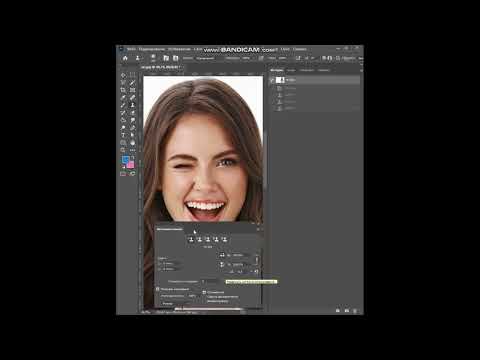Open the pink background color swatch
Viewport: 480px width, 360px height.
click(x=130, y=164)
